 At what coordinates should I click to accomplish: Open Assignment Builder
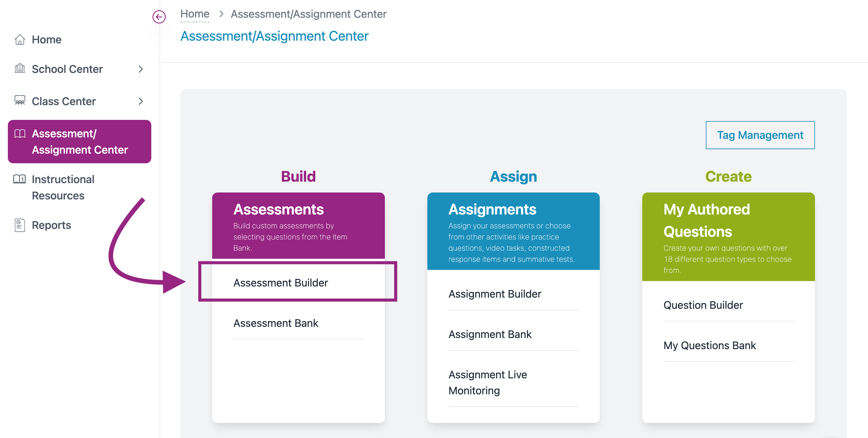494,294
